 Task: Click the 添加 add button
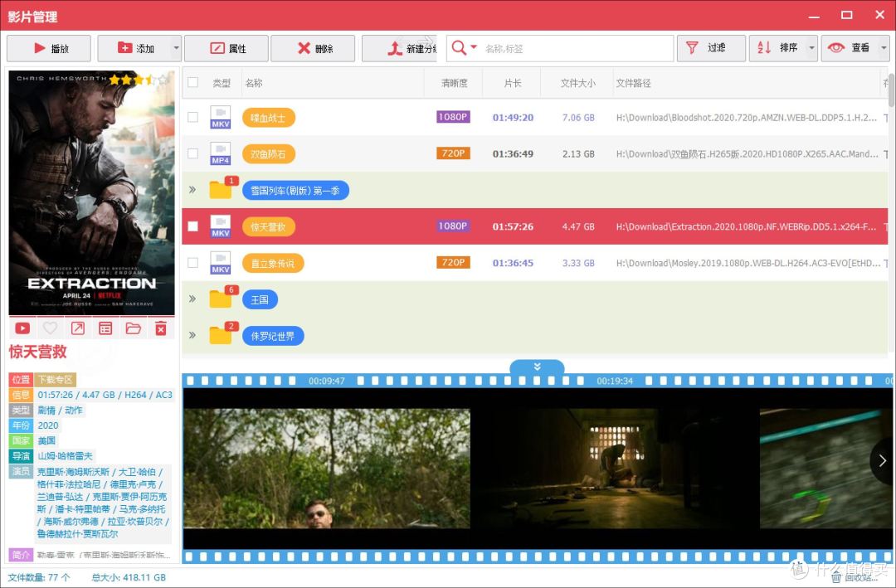click(x=134, y=48)
